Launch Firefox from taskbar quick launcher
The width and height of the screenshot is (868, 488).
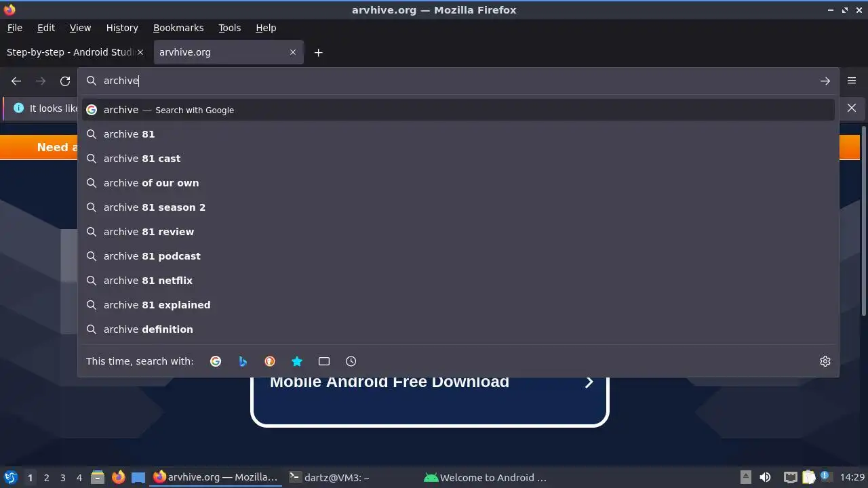(118, 477)
